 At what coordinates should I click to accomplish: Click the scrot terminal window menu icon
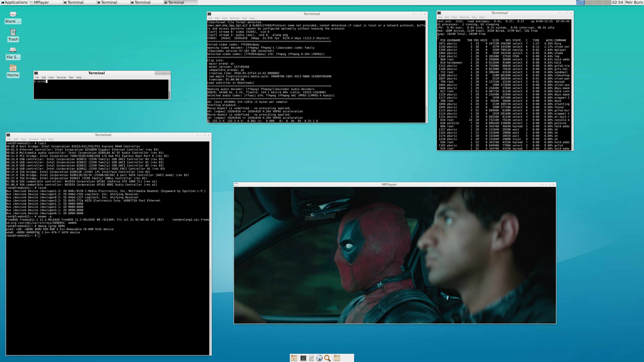coord(36,73)
